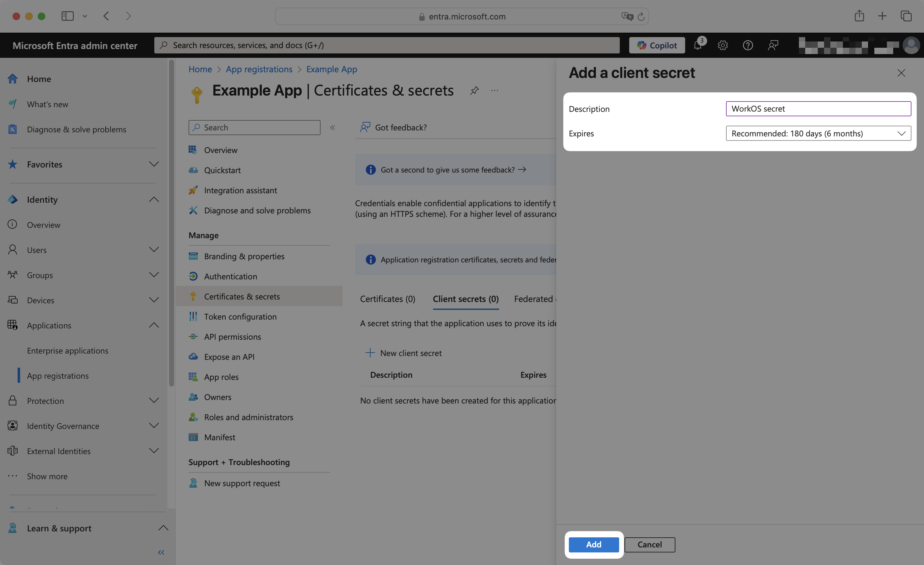Switch to the Client secrets (0) tab
Viewport: 924px width, 565px height.
(465, 299)
